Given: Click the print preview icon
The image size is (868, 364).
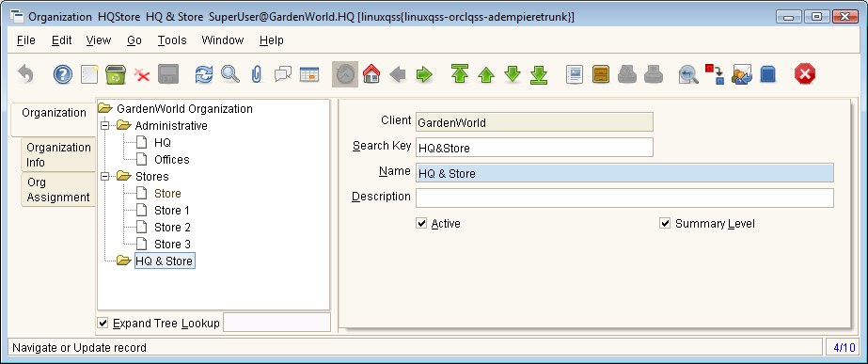Looking at the screenshot, I should point(627,74).
